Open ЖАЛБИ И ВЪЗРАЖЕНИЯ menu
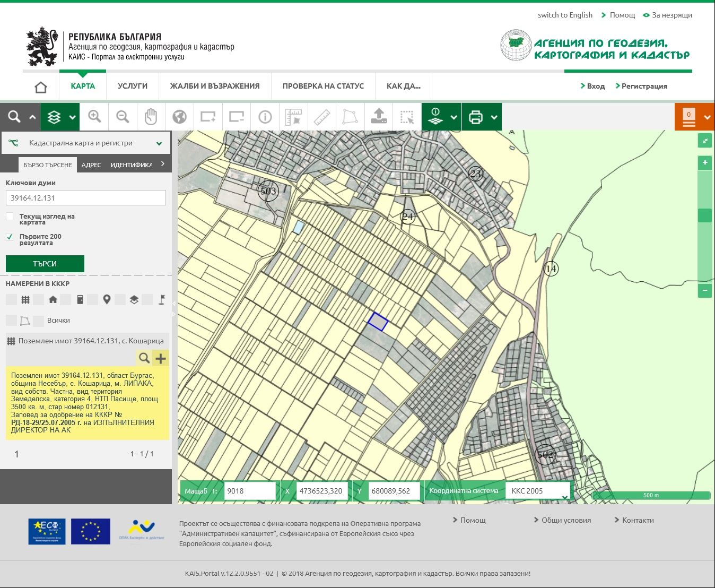 pos(215,86)
